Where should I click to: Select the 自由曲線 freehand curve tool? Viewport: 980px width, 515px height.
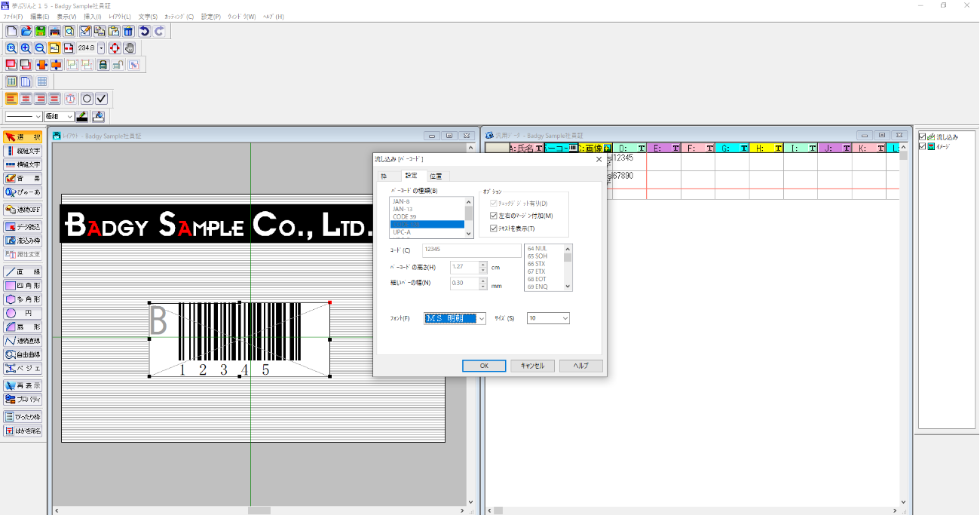(x=23, y=354)
